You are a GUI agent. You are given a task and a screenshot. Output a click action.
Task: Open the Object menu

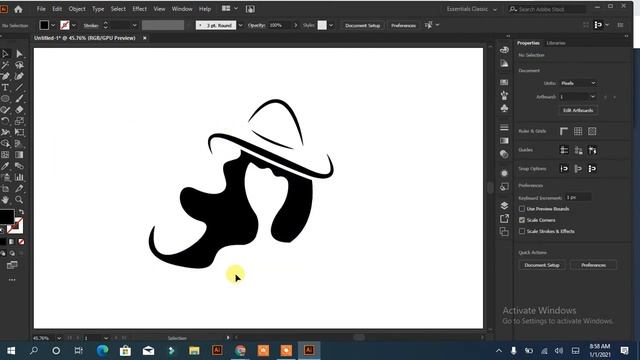point(77,9)
